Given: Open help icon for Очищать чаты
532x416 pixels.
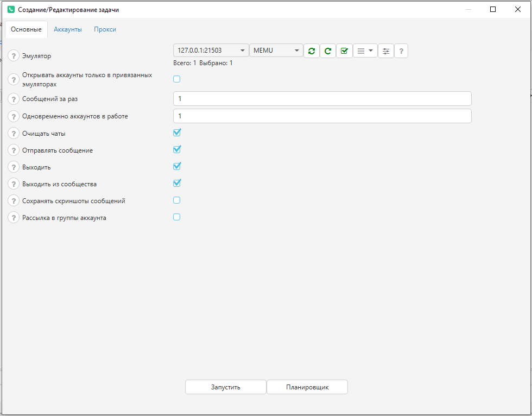Looking at the screenshot, I should 14,134.
